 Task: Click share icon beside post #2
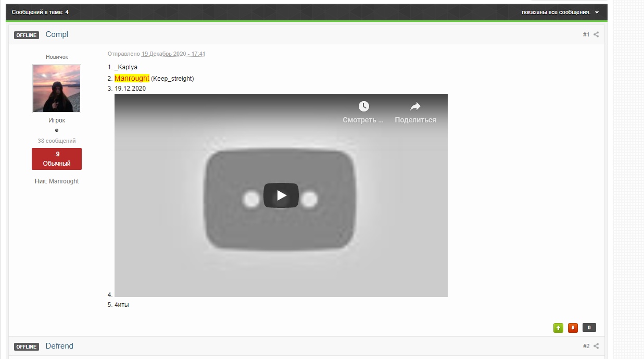[596, 346]
